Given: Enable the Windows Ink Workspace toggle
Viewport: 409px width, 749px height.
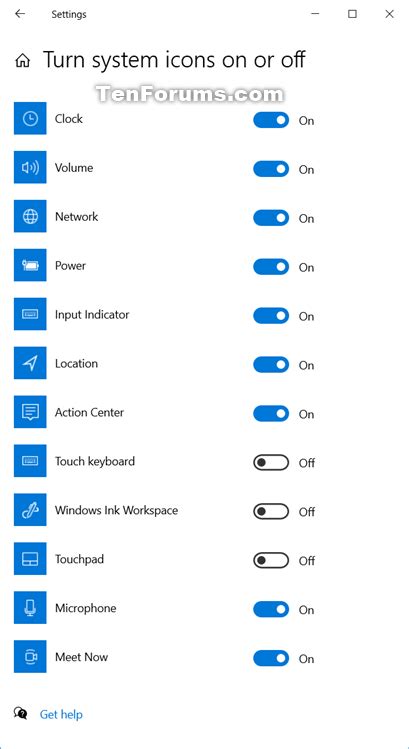Looking at the screenshot, I should (x=271, y=512).
